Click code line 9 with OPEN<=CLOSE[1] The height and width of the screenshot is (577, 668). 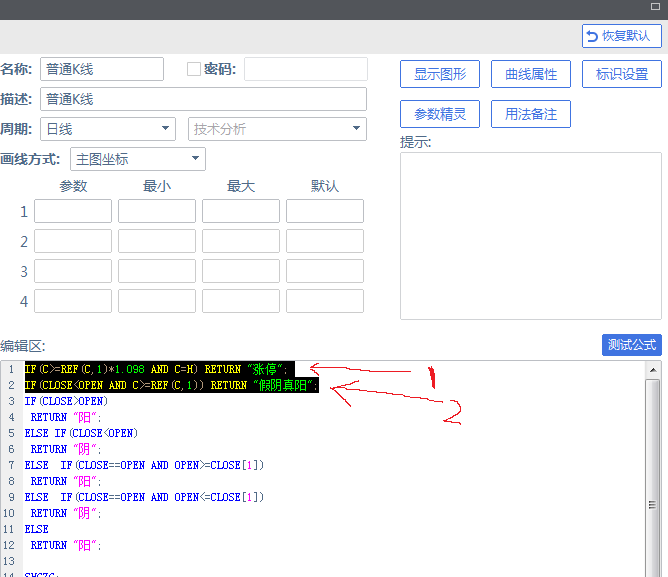(144, 497)
